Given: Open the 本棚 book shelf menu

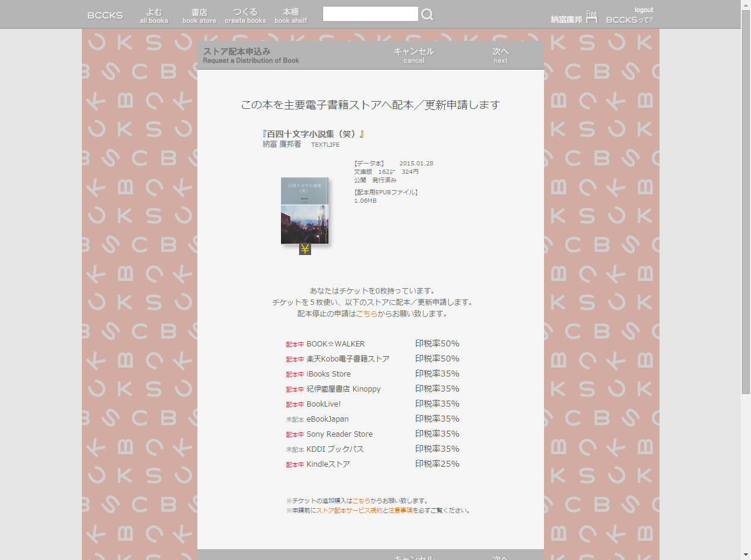Looking at the screenshot, I should pos(291,16).
